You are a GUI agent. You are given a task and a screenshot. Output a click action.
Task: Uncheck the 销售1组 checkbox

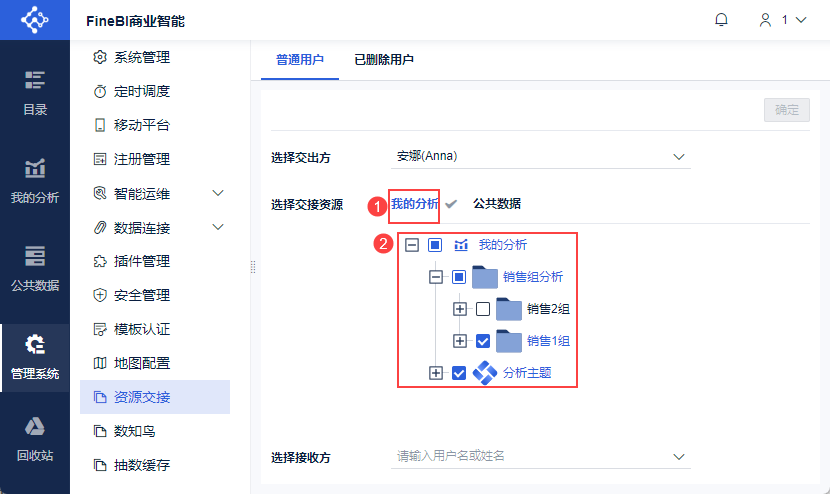point(483,341)
